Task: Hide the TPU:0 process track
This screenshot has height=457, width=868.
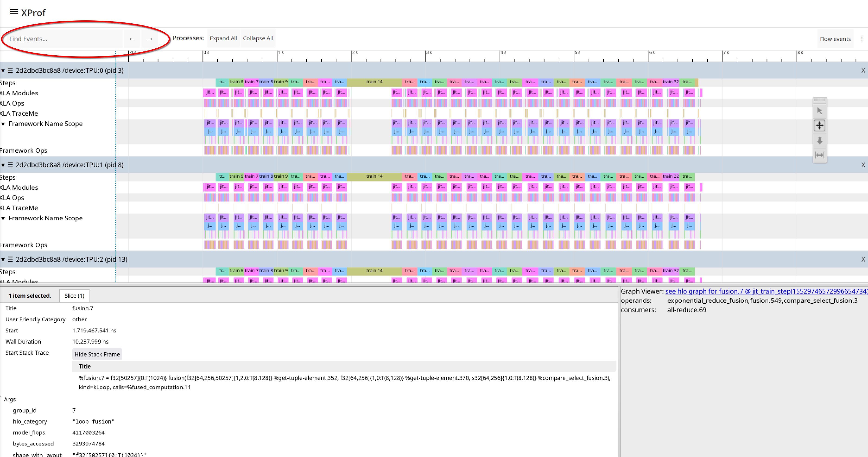Action: click(x=863, y=70)
